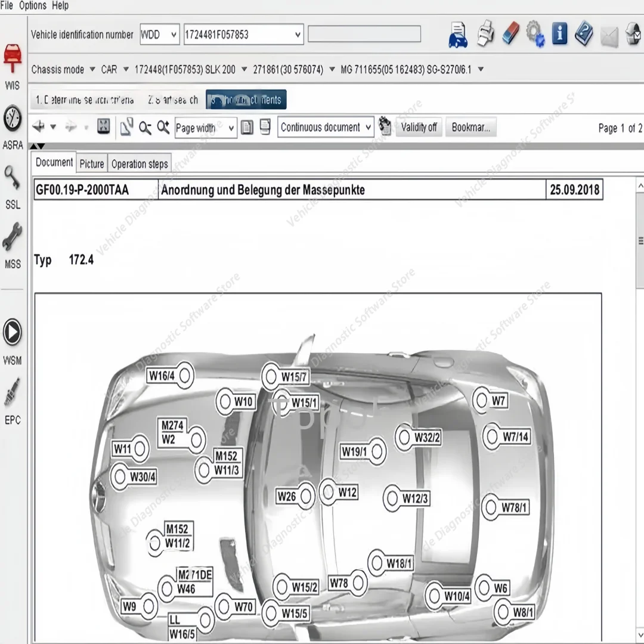Select the second page layout icon

pos(265,126)
